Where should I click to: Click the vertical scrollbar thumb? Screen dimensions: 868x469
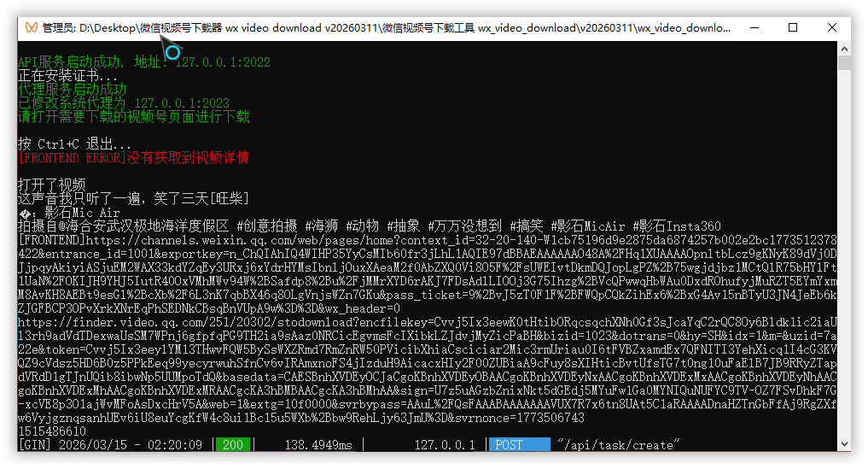(x=844, y=62)
